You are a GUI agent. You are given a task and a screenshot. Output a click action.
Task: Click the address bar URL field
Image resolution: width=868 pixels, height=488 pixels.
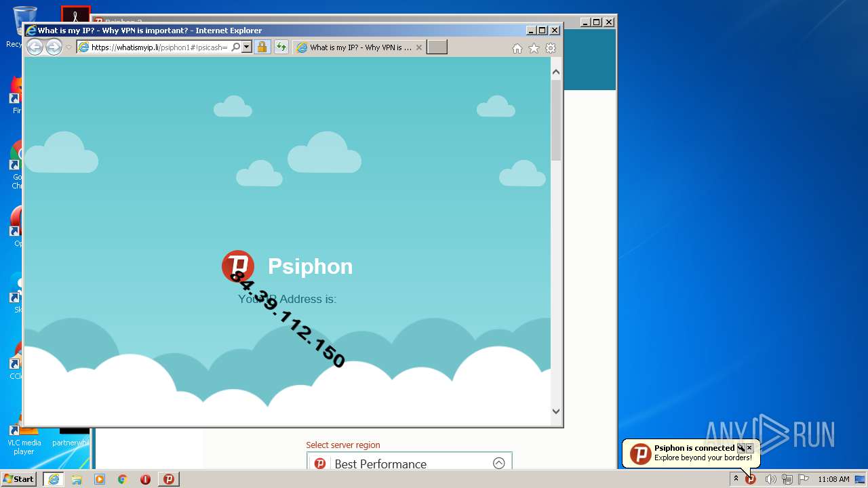coord(159,47)
